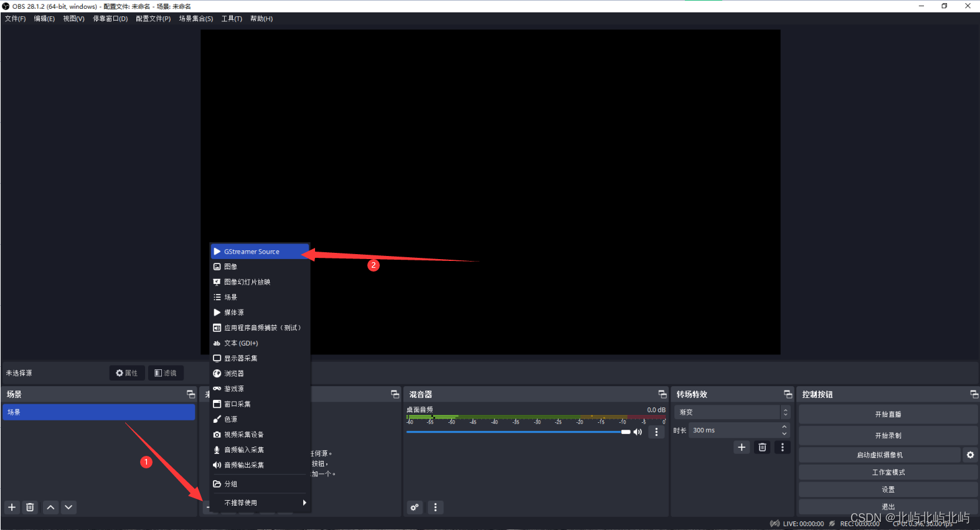Open the 设置 button in controls
Viewport: 980px width, 530px height.
point(888,490)
